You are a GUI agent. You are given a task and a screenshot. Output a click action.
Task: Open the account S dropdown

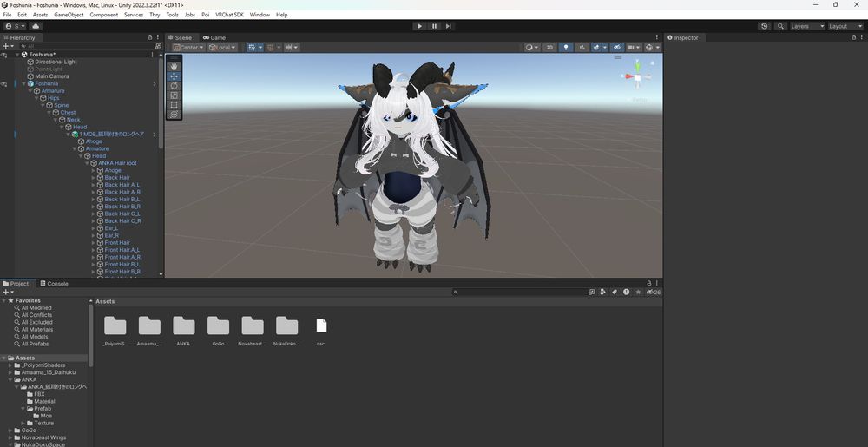click(x=15, y=26)
